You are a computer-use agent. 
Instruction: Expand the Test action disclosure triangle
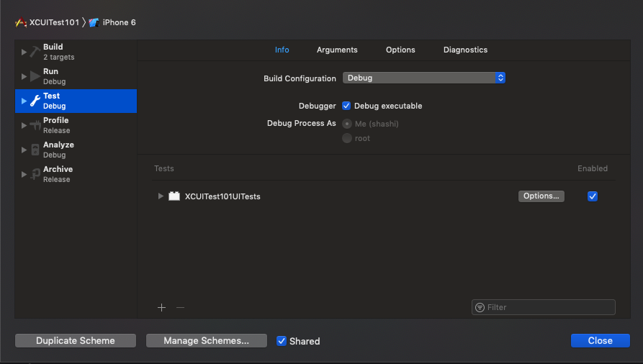tap(24, 101)
